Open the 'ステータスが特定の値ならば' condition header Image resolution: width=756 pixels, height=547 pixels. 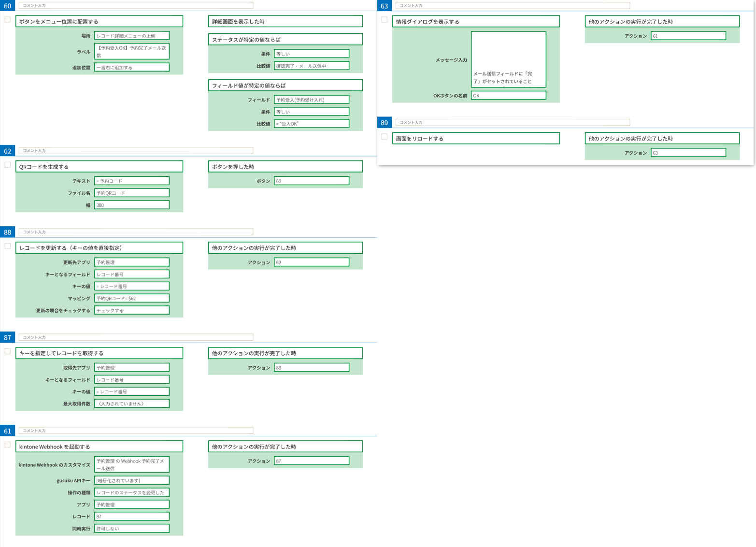pyautogui.click(x=285, y=40)
